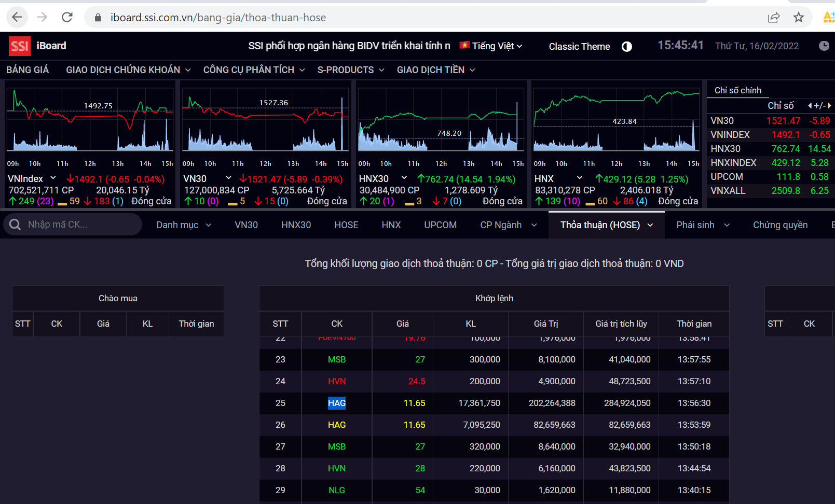Click the Giá trị tích lũy column header
835x504 pixels.
click(x=621, y=324)
